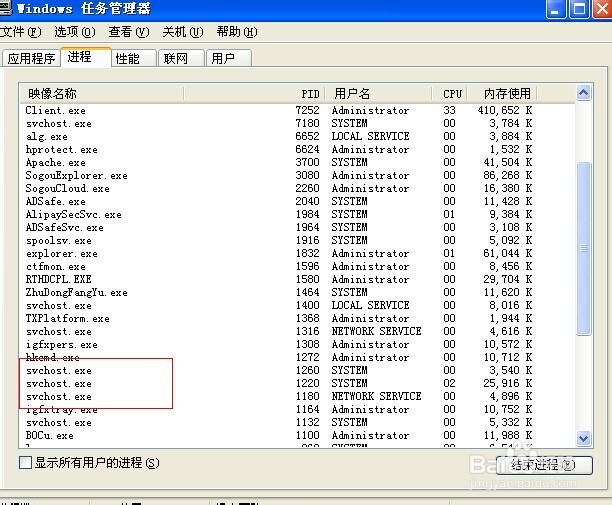
Task: Sort by 用户名 column header
Action: point(378,94)
